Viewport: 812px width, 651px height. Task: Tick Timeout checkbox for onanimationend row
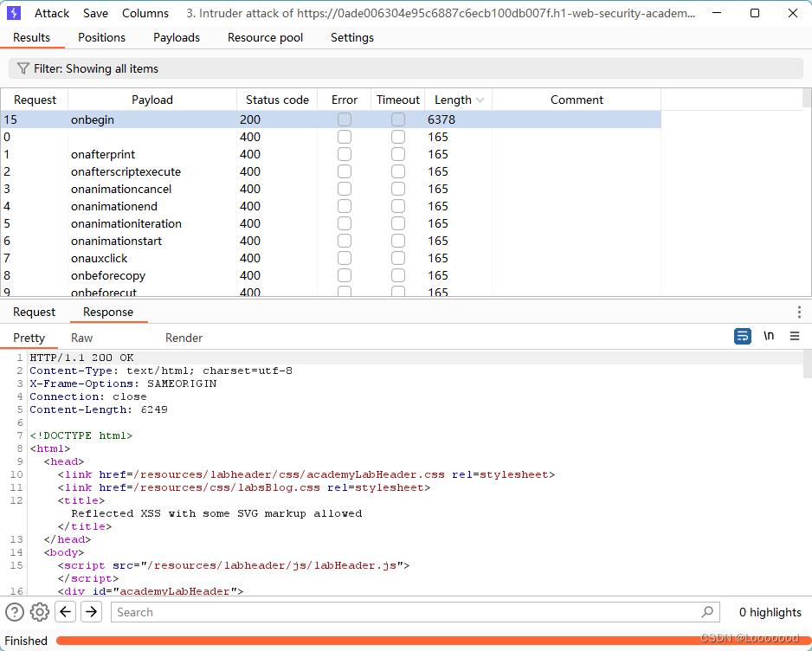pyautogui.click(x=398, y=206)
